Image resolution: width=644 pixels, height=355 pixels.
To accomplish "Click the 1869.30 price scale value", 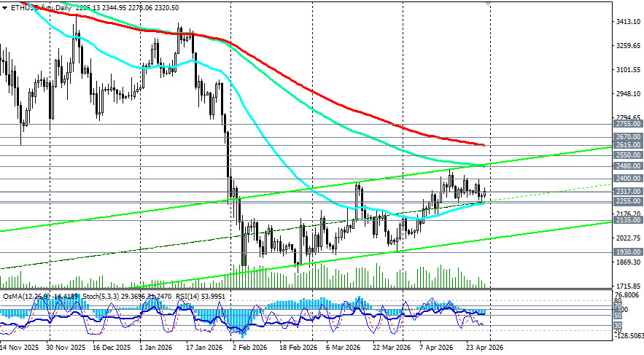I will point(629,262).
